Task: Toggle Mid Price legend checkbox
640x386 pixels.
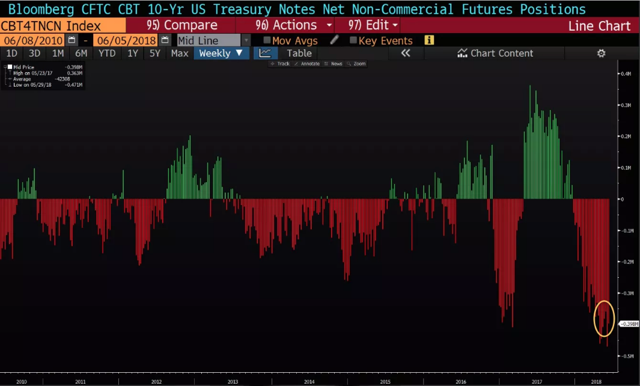Action: pyautogui.click(x=10, y=67)
